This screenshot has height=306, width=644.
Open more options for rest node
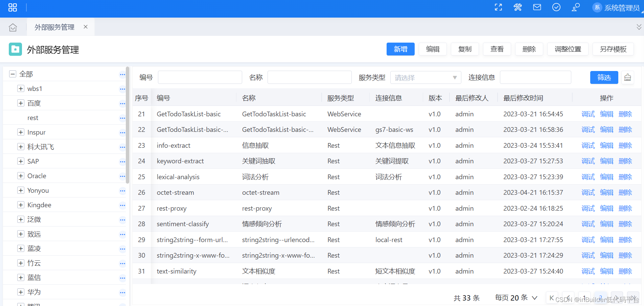[122, 118]
